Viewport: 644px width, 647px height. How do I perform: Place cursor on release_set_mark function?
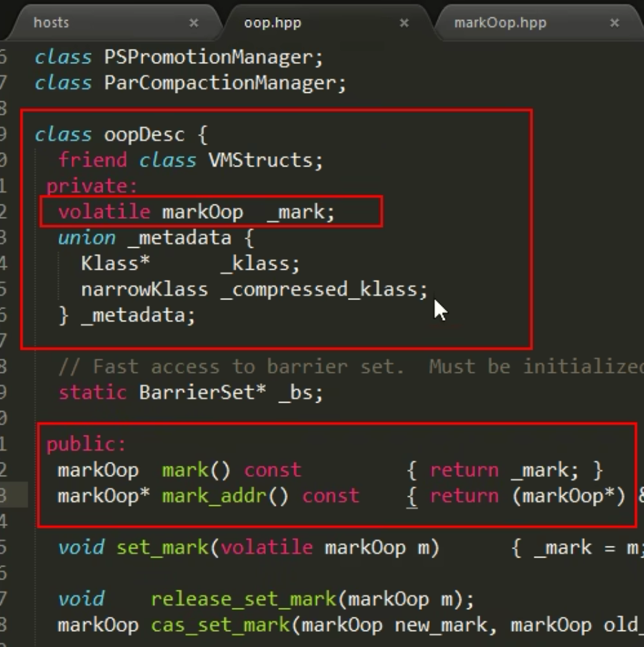pos(244,600)
